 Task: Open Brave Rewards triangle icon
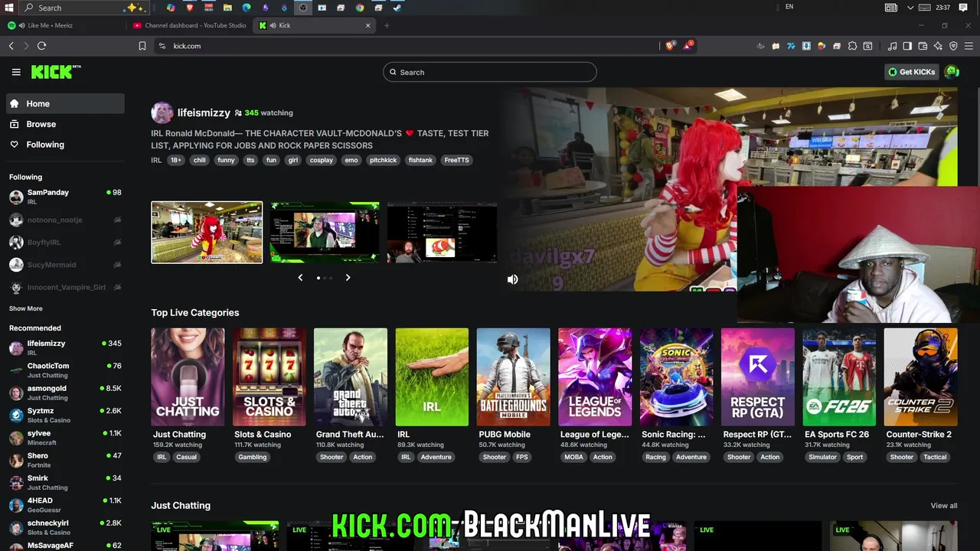[x=688, y=46]
